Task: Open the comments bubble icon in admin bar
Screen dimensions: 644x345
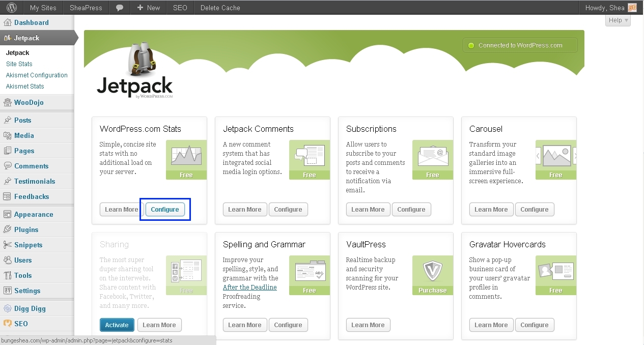Action: point(119,8)
